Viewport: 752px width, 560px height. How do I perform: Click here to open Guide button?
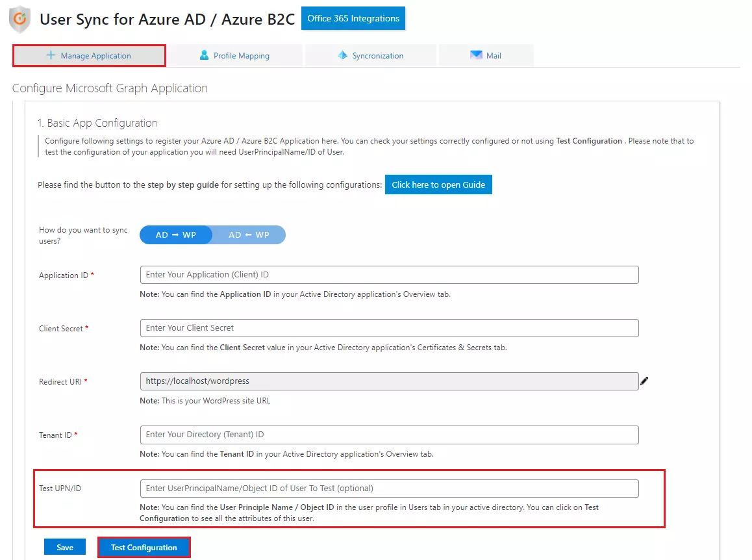point(438,185)
